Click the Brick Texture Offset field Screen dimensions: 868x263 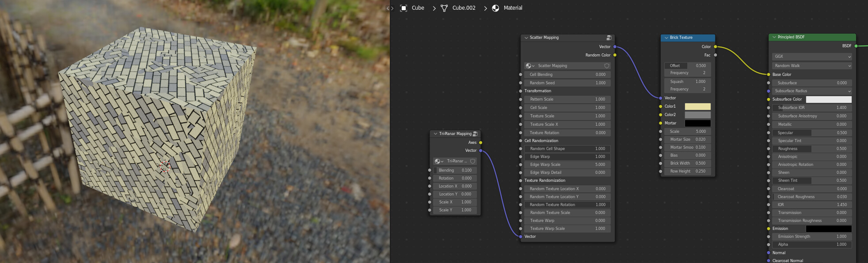pos(688,66)
